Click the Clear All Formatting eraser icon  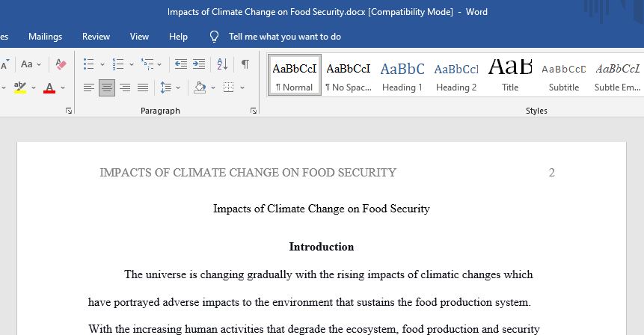tap(61, 64)
